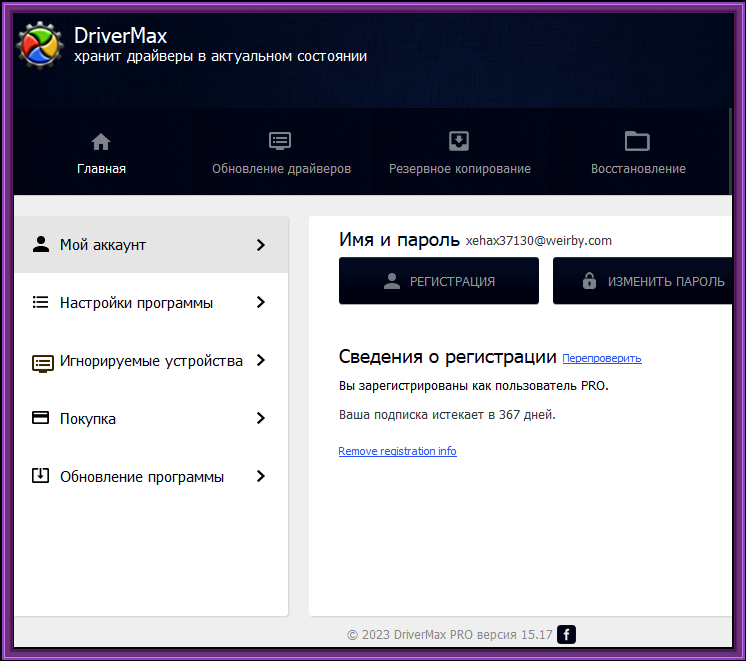Expand the Обновление программы chevron
746x661 pixels.
[260, 476]
